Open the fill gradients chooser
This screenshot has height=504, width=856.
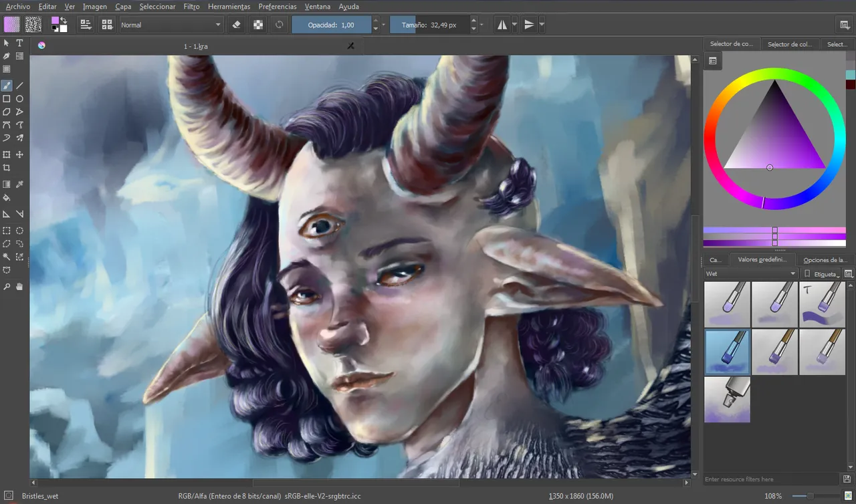pos(12,25)
